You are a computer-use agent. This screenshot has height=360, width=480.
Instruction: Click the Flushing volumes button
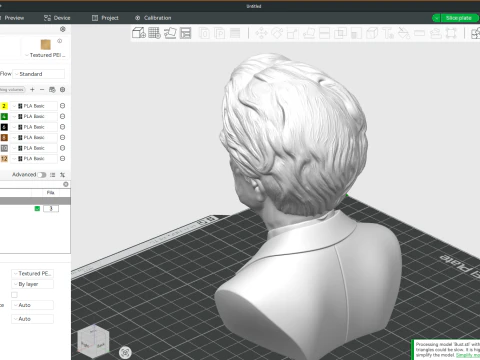(12, 89)
